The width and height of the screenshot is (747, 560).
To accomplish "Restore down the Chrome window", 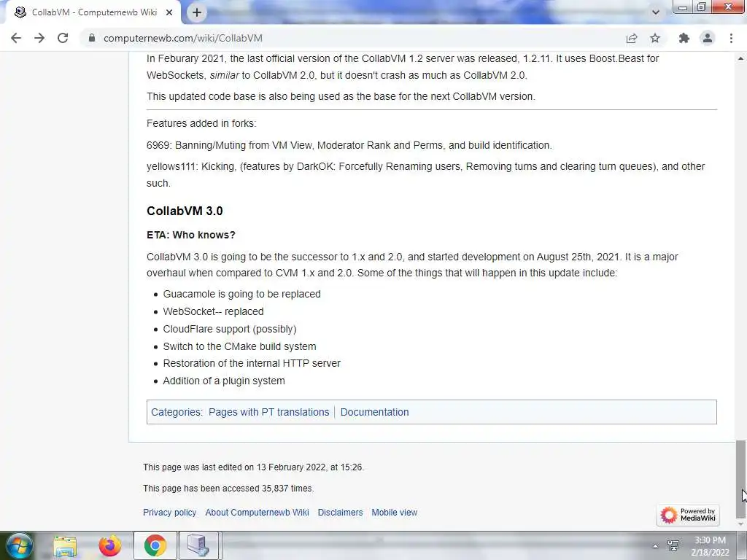I will coord(701,7).
